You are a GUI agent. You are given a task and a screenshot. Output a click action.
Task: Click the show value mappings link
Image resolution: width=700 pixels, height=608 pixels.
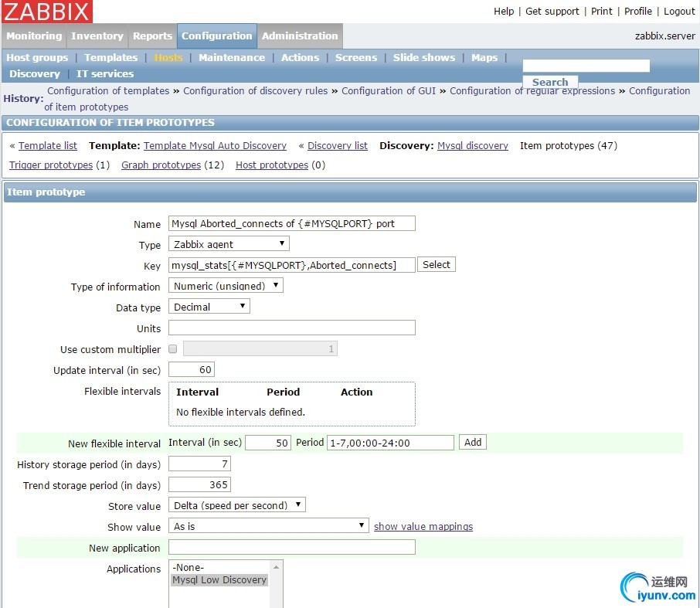[x=423, y=526]
